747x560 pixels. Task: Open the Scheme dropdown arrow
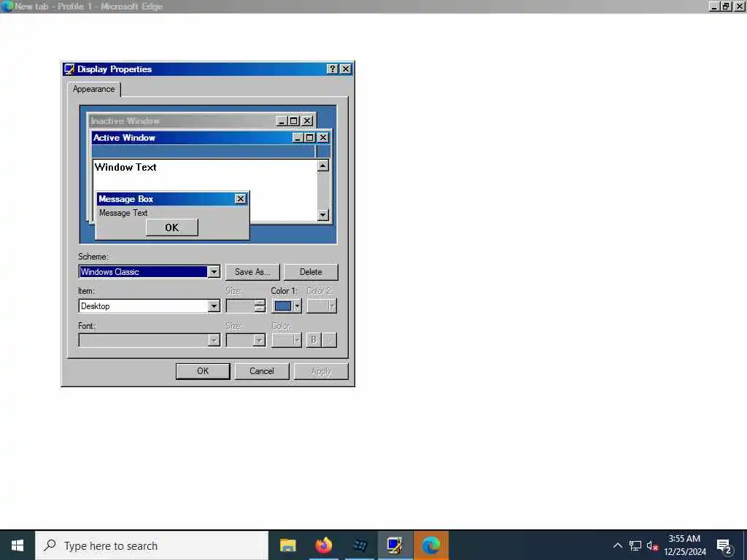(x=214, y=272)
